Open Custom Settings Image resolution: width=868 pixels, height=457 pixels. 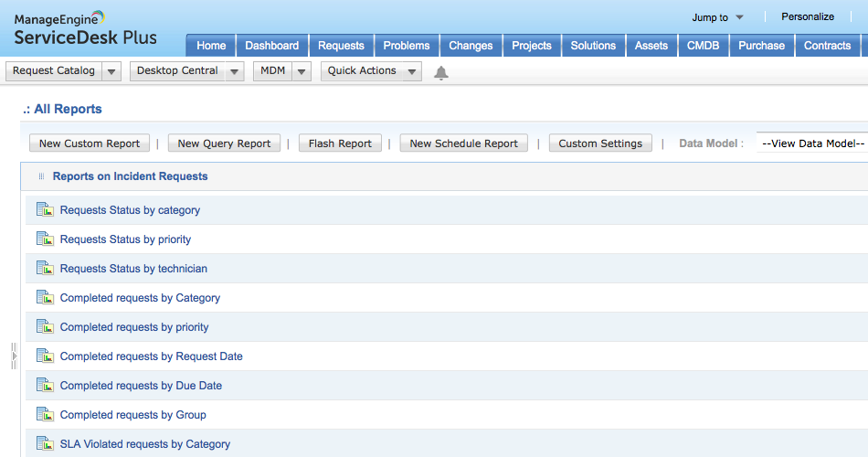600,143
